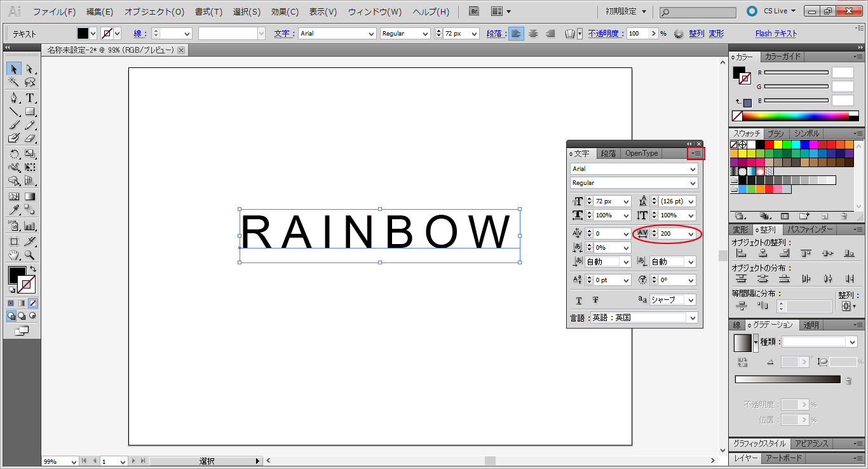The image size is (868, 469).
Task: Enable center paragraph alignment in control bar
Action: click(533, 34)
